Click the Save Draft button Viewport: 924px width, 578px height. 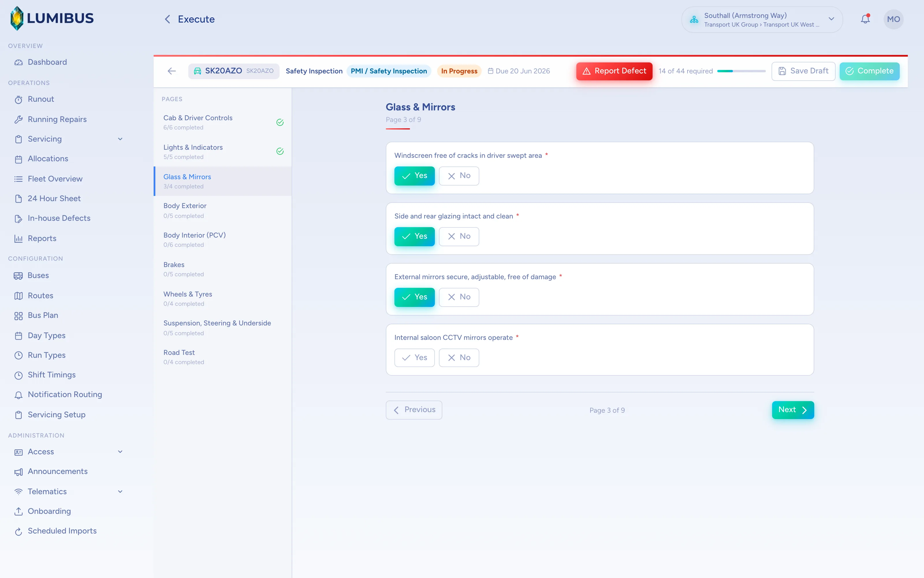(803, 71)
